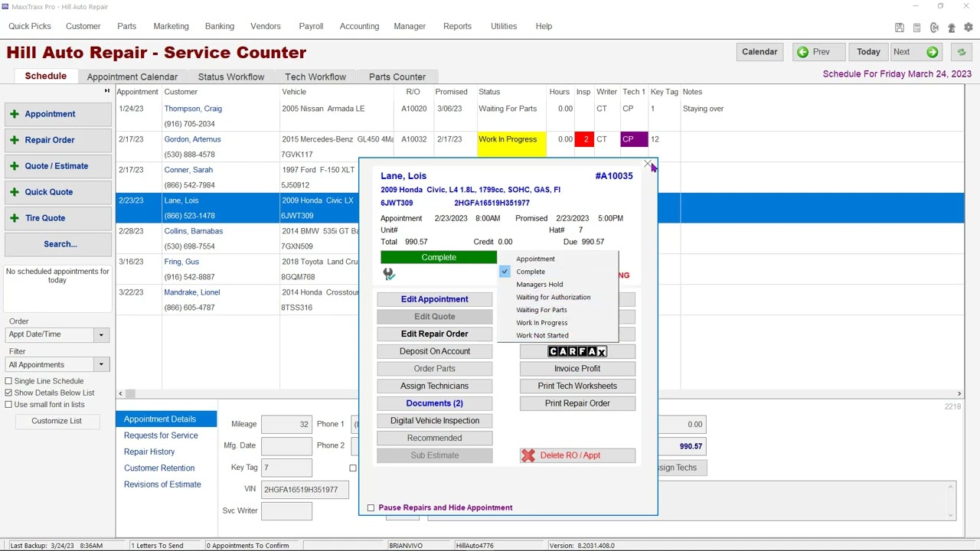Image resolution: width=980 pixels, height=551 pixels.
Task: Choose Waiting for Authorization status
Action: 553,297
